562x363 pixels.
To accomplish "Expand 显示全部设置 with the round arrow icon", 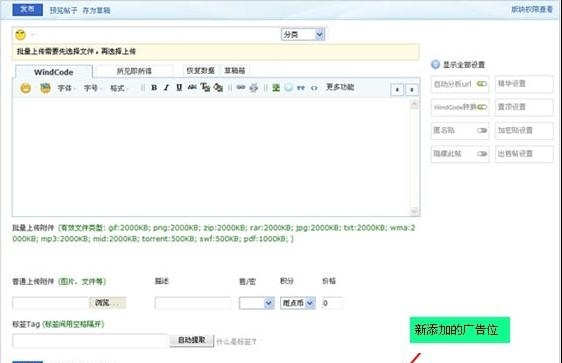I will point(435,65).
